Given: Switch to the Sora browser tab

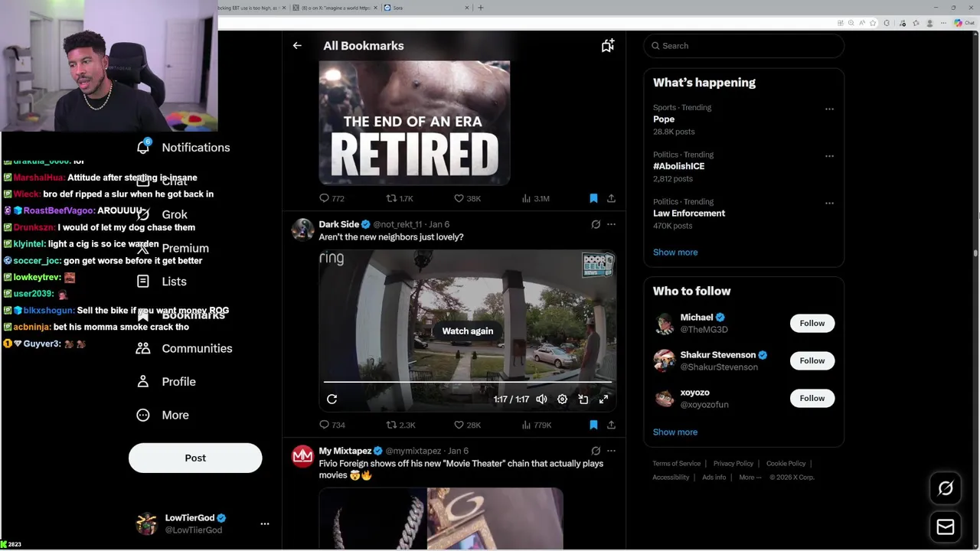Looking at the screenshot, I should tap(426, 8).
